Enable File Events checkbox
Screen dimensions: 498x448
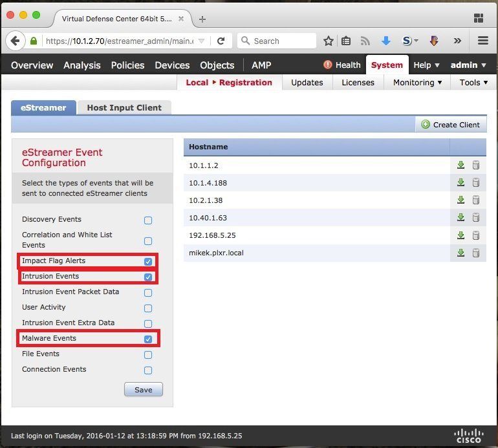point(148,355)
